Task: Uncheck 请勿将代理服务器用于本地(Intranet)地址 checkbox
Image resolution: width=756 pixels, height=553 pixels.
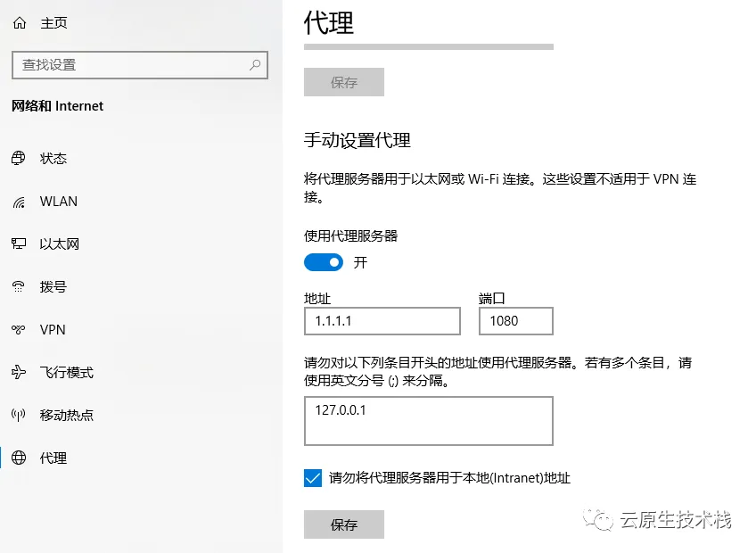Action: coord(313,478)
